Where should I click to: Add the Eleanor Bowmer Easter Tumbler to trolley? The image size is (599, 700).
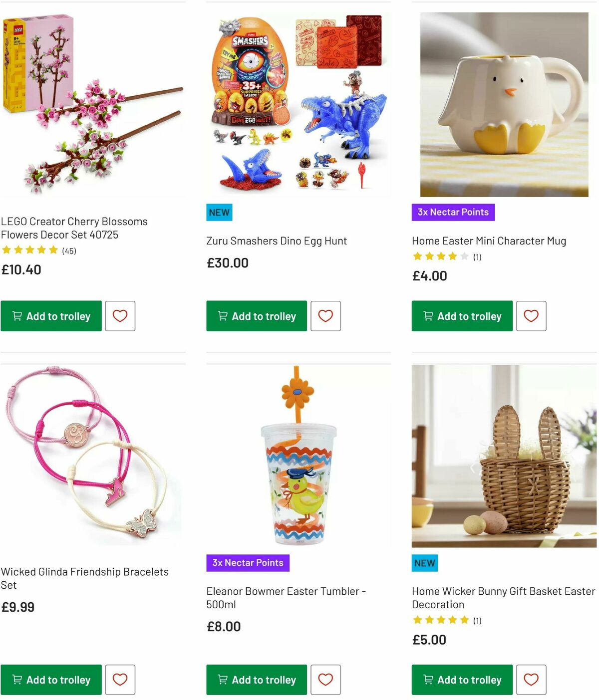(x=256, y=680)
